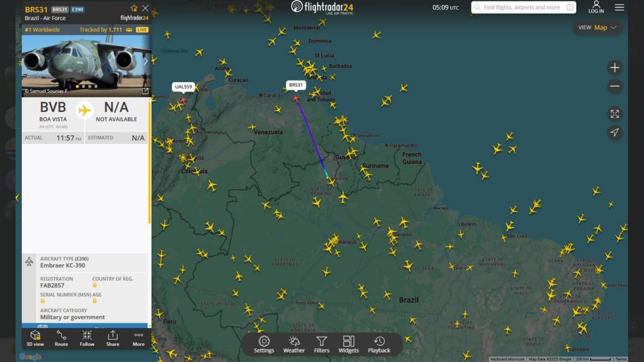
Task: Expand the VIEW Map dropdown
Action: (x=597, y=28)
